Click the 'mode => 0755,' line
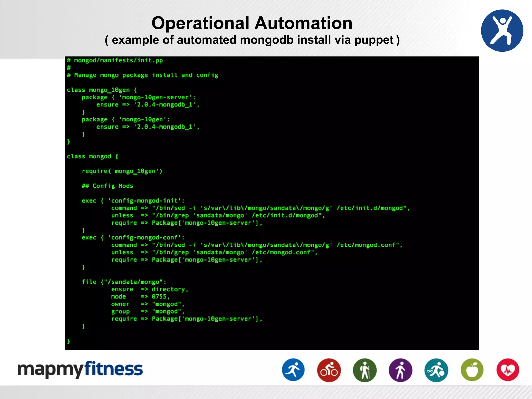Image resolution: width=532 pixels, height=399 pixels. click(141, 297)
